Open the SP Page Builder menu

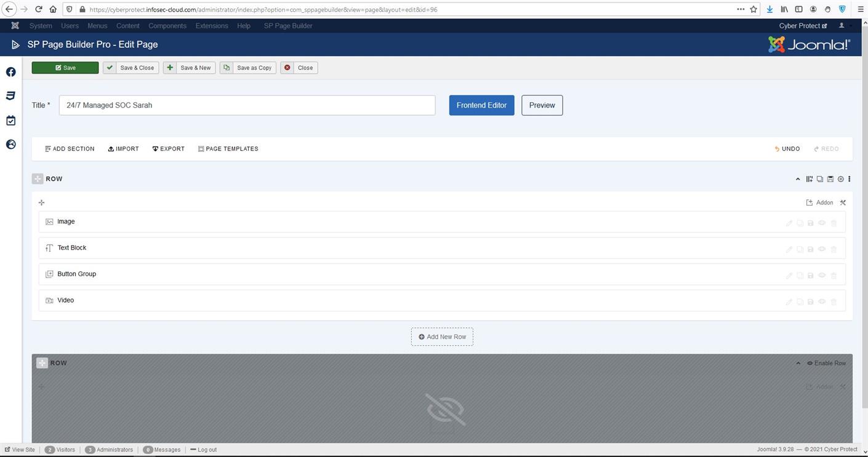tap(287, 26)
